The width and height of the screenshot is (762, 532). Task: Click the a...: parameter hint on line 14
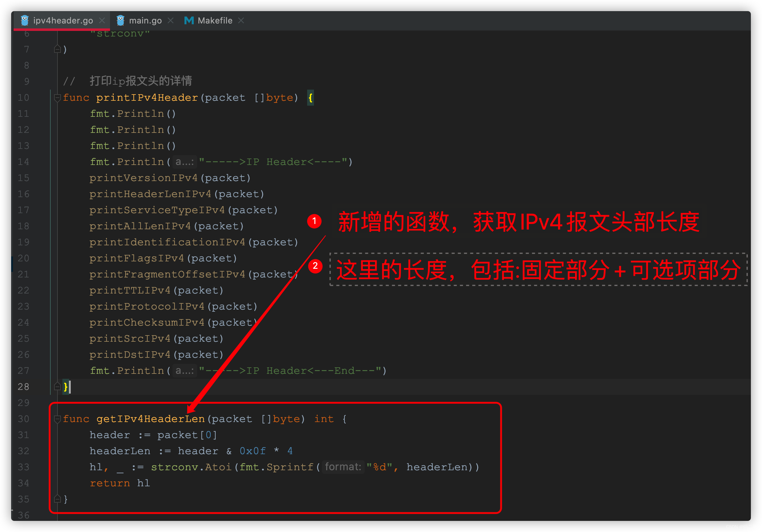click(x=184, y=162)
